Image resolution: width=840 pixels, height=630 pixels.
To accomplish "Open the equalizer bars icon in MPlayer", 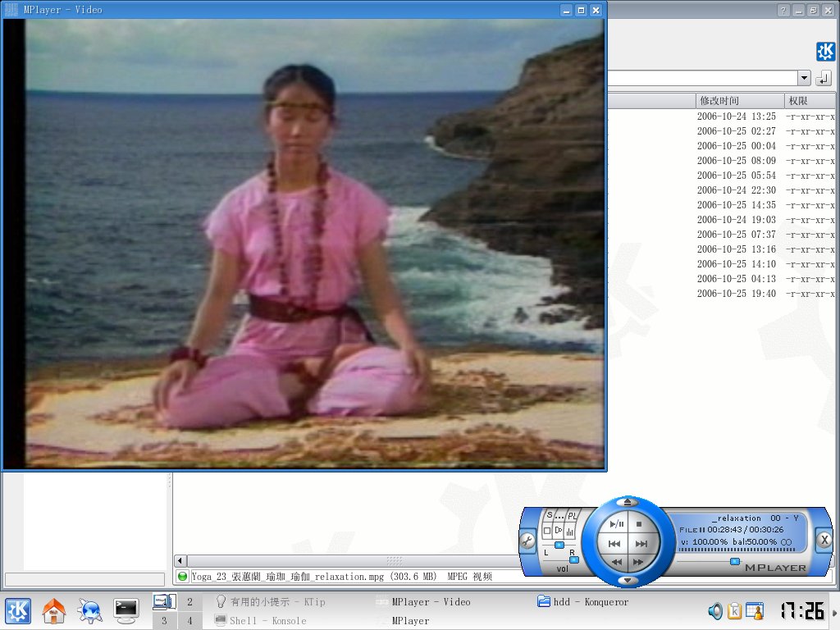I will pyautogui.click(x=570, y=532).
